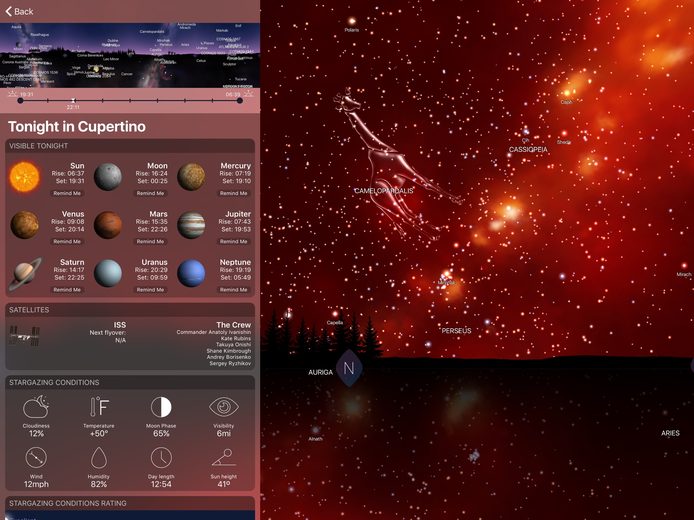Viewport: 694px width, 520px height.
Task: Tap The Crew heading
Action: [x=234, y=325]
